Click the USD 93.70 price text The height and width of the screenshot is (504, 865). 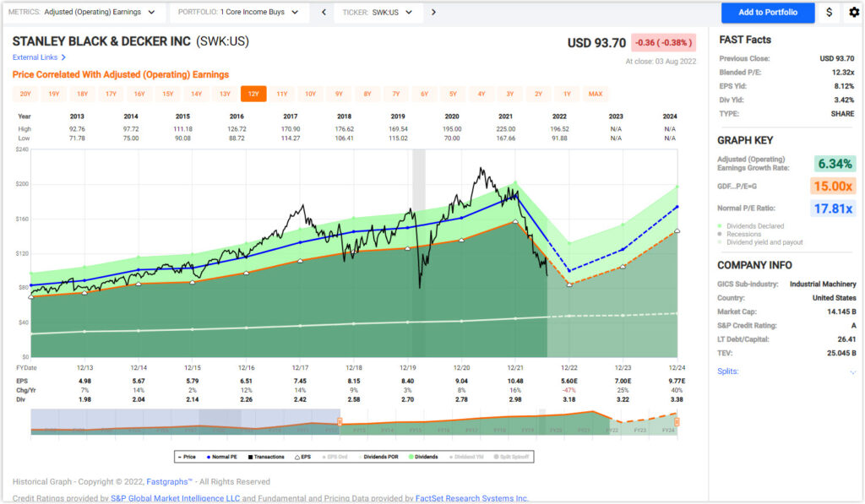[x=596, y=43]
